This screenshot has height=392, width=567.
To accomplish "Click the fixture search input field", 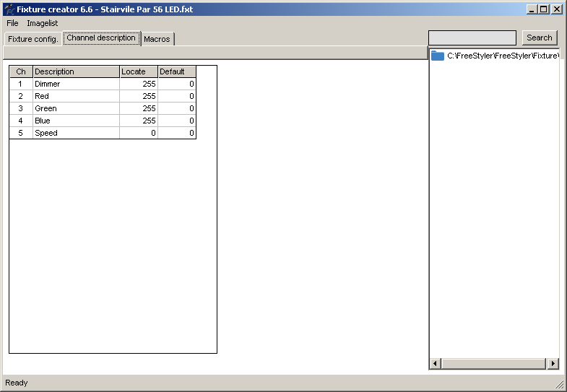I will (x=472, y=38).
